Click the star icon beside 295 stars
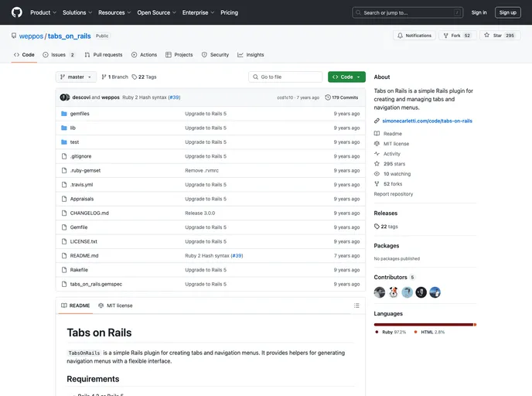 tap(377, 163)
